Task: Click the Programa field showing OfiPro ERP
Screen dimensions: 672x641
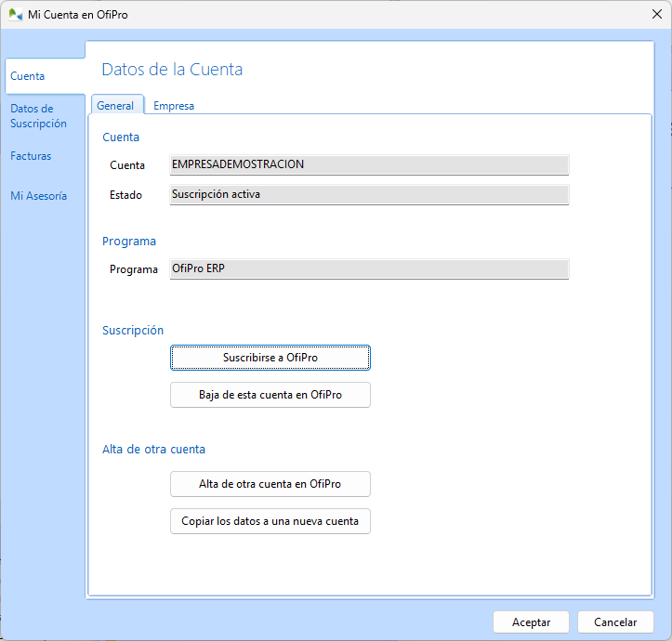Action: 368,269
